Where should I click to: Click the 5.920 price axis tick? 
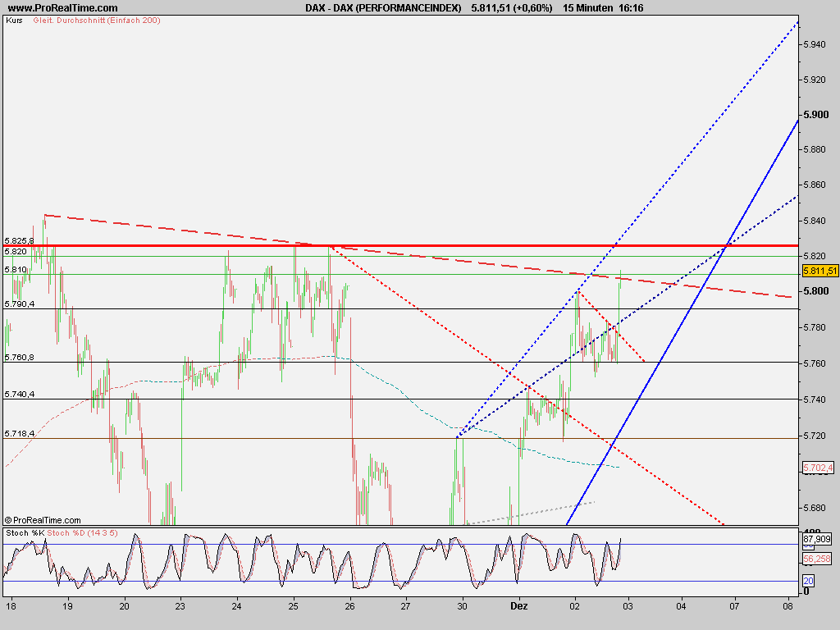[x=815, y=80]
